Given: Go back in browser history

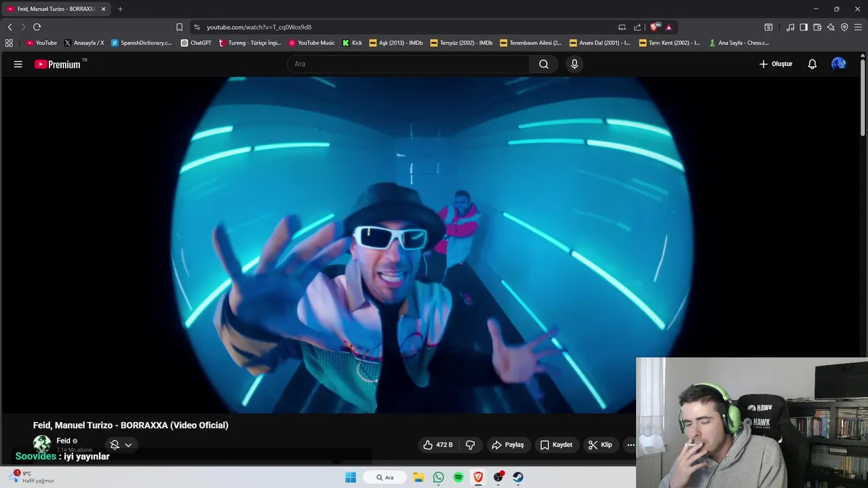Looking at the screenshot, I should [x=9, y=27].
